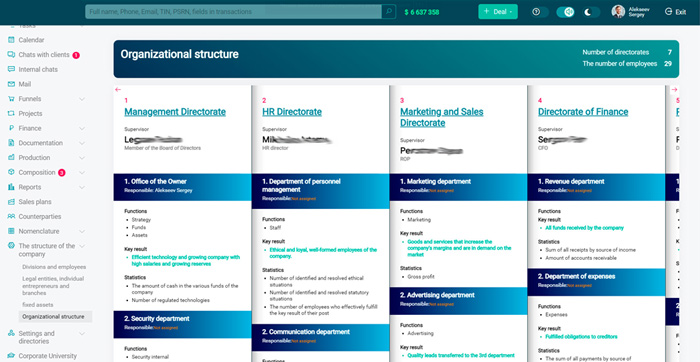This screenshot has width=700, height=362.
Task: Click the Office of the Owner header
Action: [x=182, y=186]
